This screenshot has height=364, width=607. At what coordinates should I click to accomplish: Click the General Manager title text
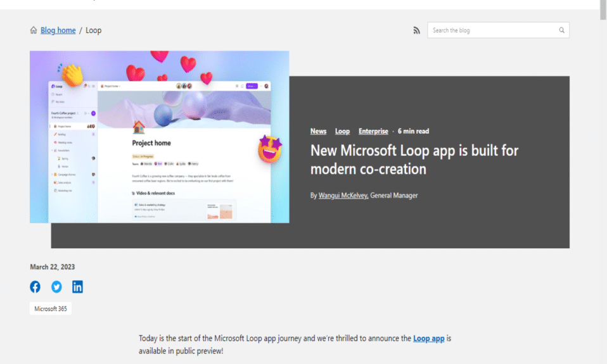point(393,196)
